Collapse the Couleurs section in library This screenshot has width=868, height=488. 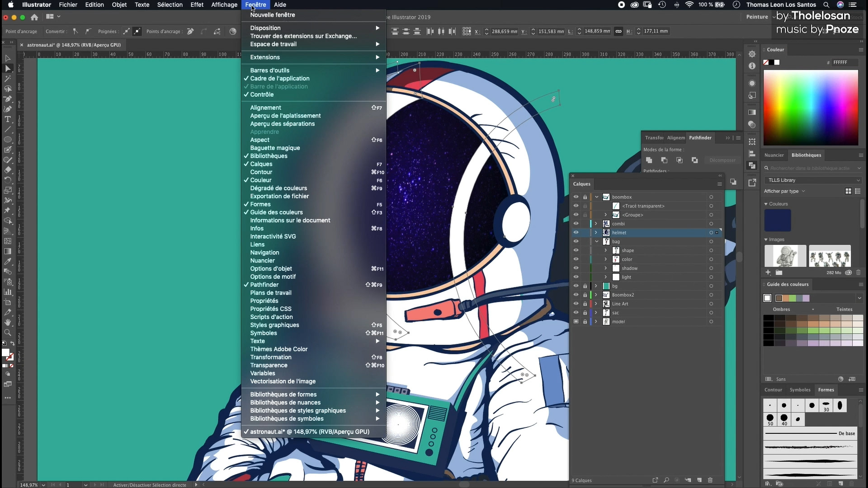(766, 204)
